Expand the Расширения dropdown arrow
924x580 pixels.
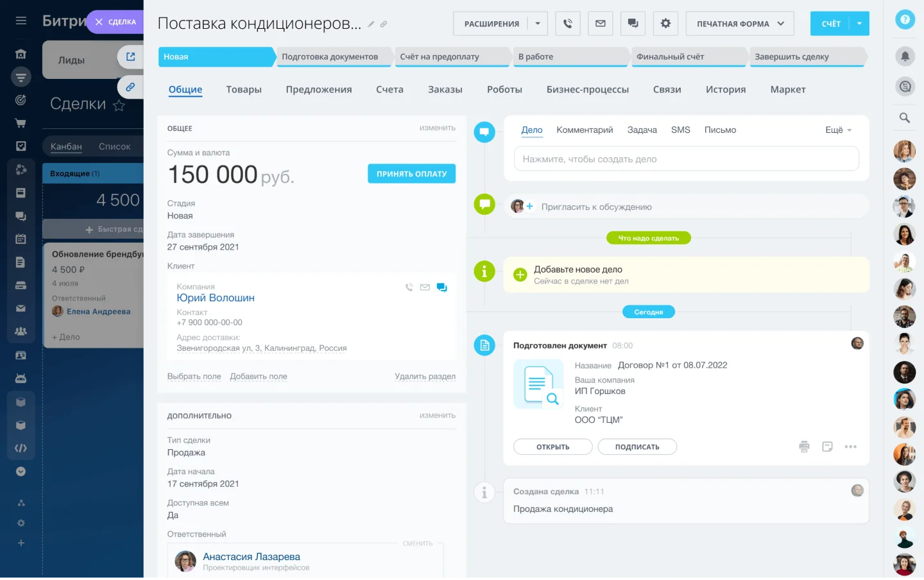point(536,23)
